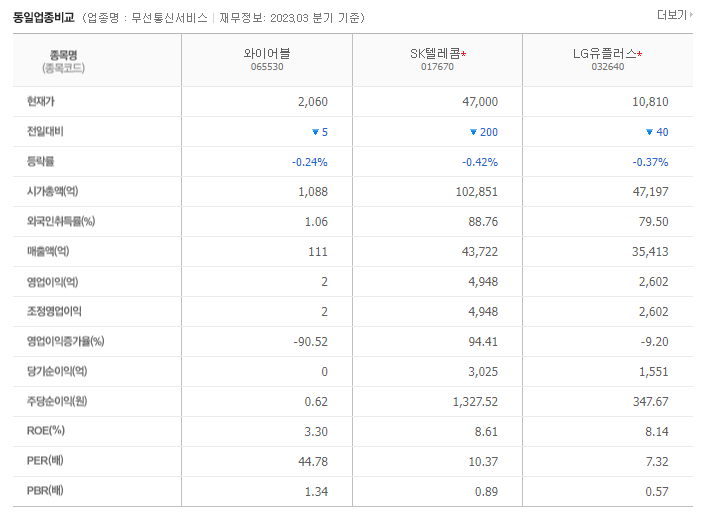Select the 전일대비 row label

[45, 131]
